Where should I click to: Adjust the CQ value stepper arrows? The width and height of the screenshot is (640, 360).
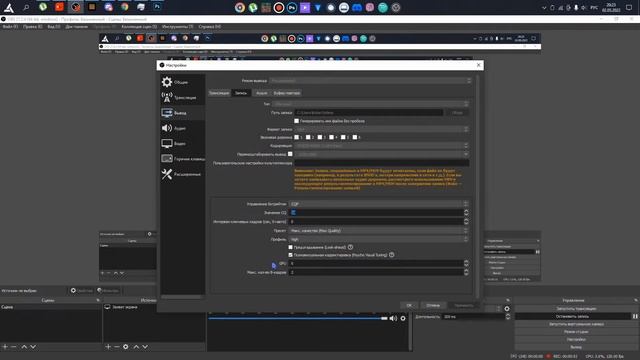click(466, 212)
